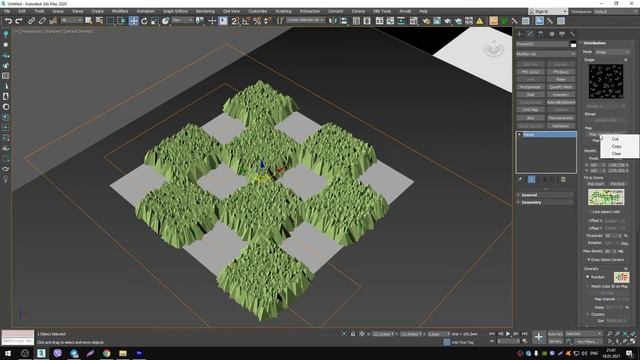Open the Create Selection Set dropdown

pyautogui.click(x=305, y=20)
